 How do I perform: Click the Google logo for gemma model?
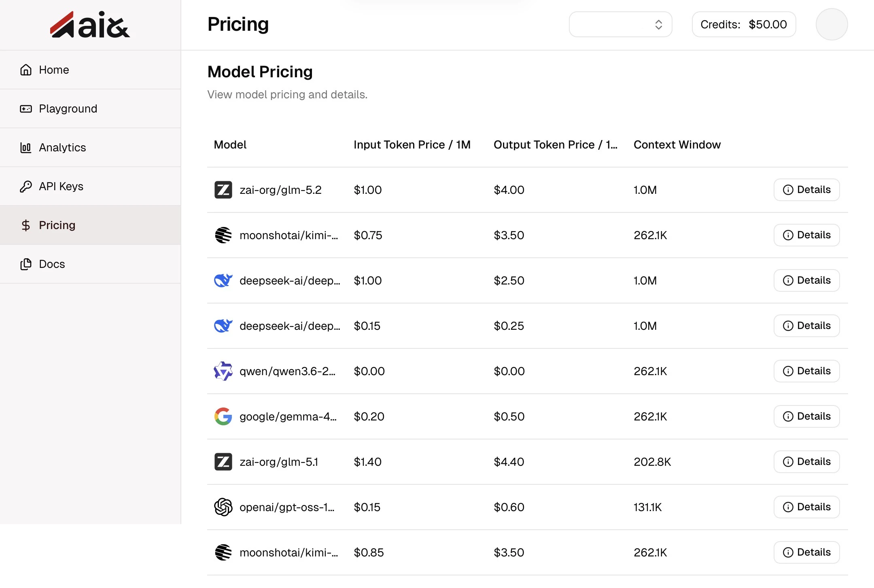pos(223,416)
